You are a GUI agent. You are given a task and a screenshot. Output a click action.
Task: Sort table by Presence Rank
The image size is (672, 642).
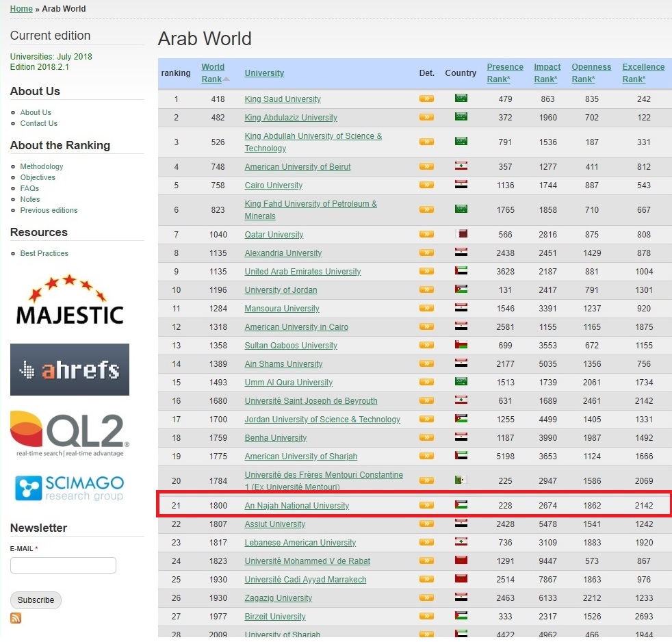pyautogui.click(x=505, y=73)
